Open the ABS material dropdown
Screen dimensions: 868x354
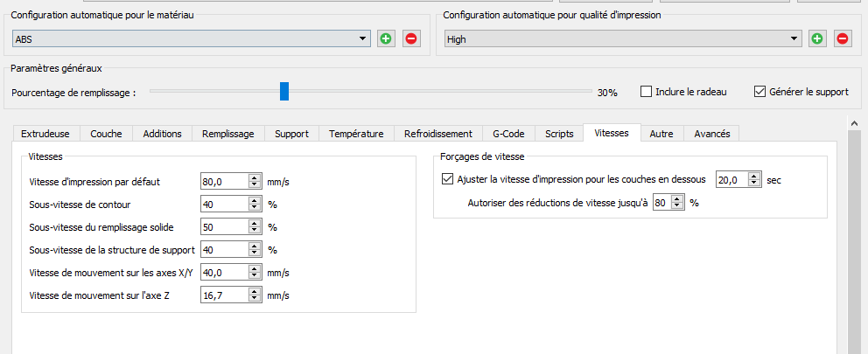click(364, 38)
